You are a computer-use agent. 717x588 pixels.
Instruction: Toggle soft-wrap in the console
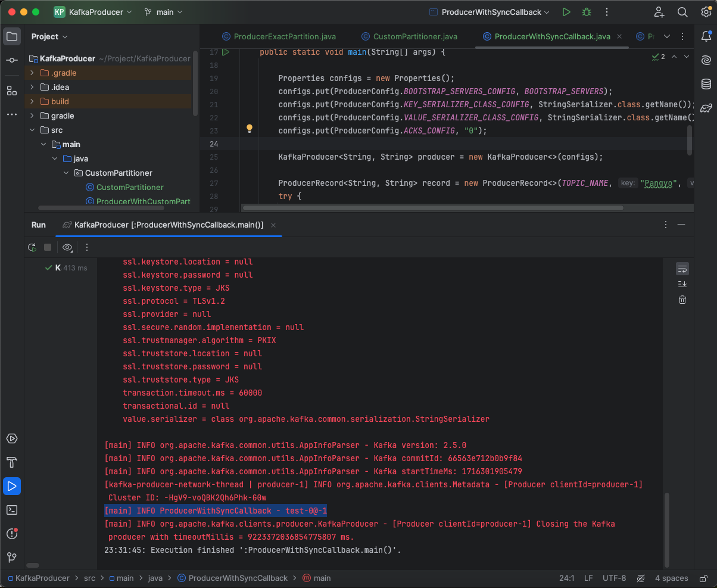(x=682, y=269)
